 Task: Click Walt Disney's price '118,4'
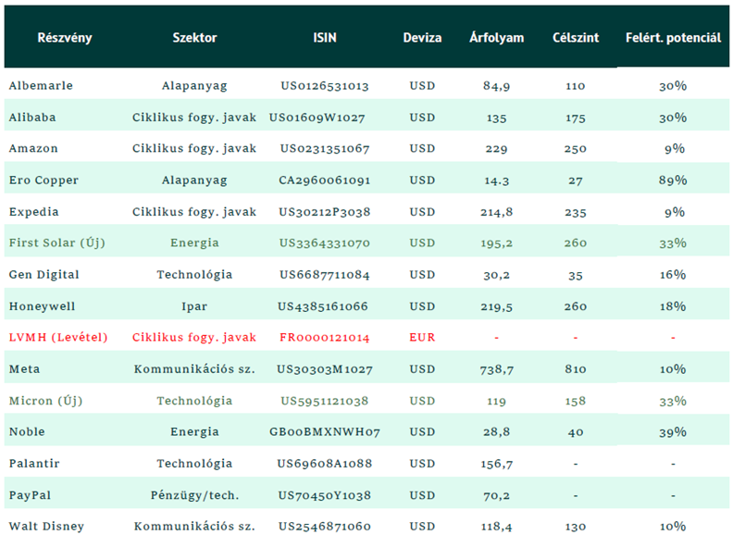[496, 527]
